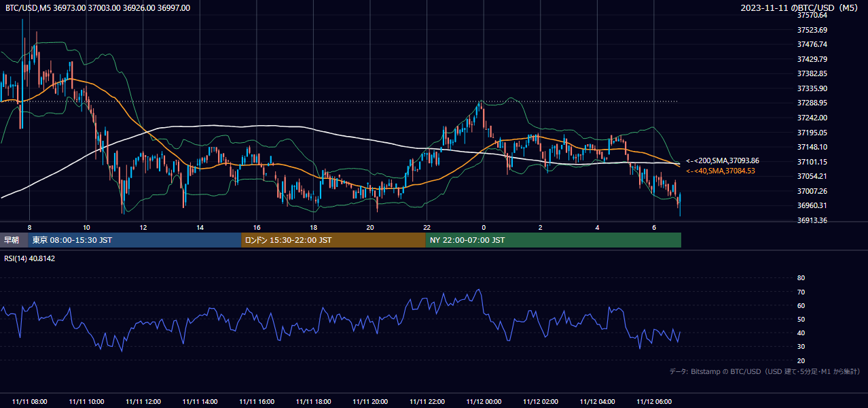The image size is (868, 408).
Task: Click hour tick 22 under the price chart
Action: pos(427,227)
